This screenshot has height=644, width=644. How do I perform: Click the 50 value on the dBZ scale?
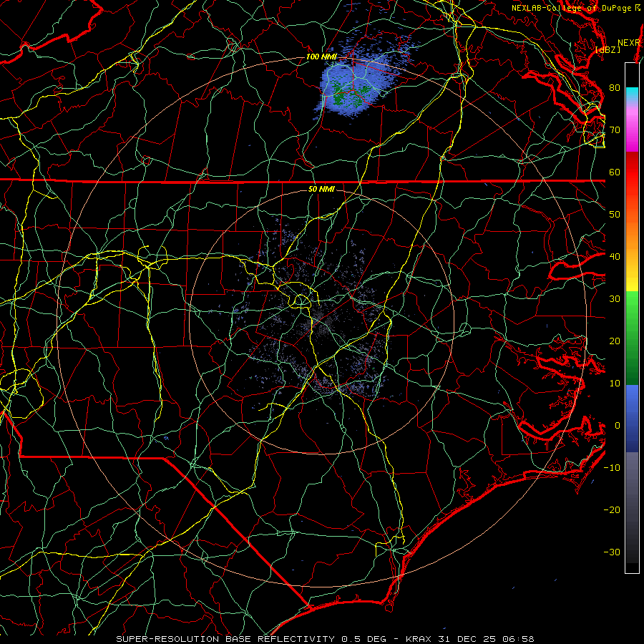pos(615,215)
